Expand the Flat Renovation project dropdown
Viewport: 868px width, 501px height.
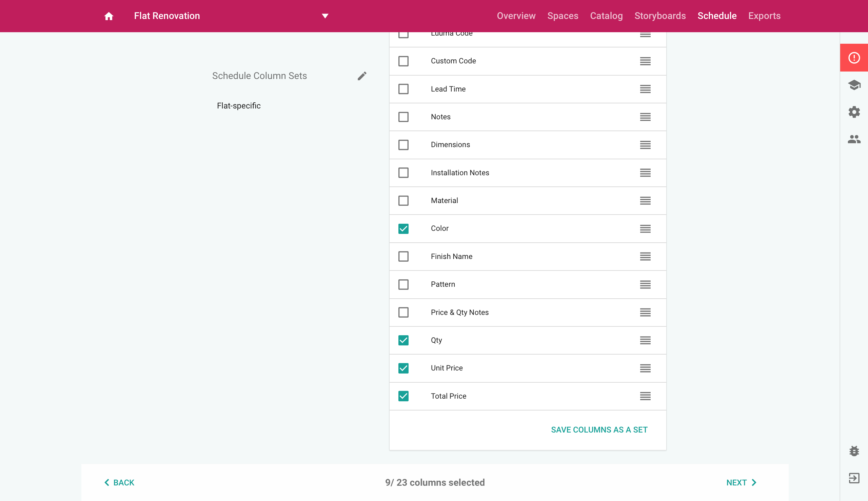coord(325,16)
